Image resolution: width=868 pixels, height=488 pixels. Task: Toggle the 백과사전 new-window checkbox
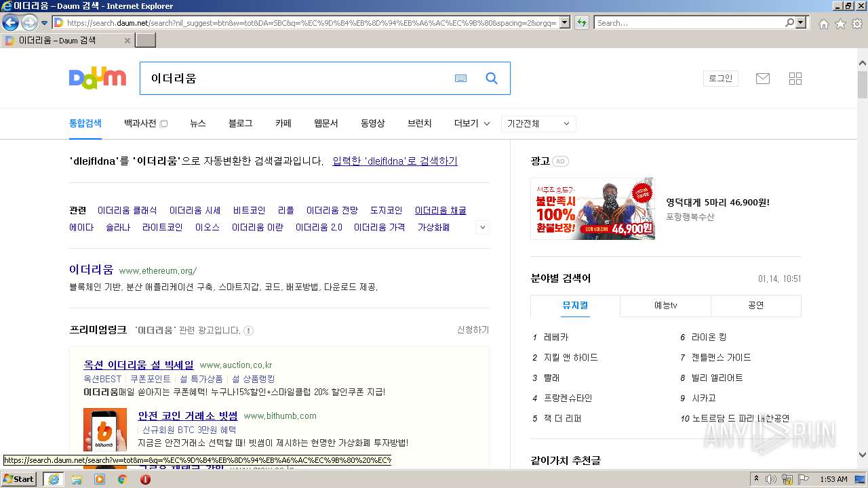pyautogui.click(x=163, y=124)
